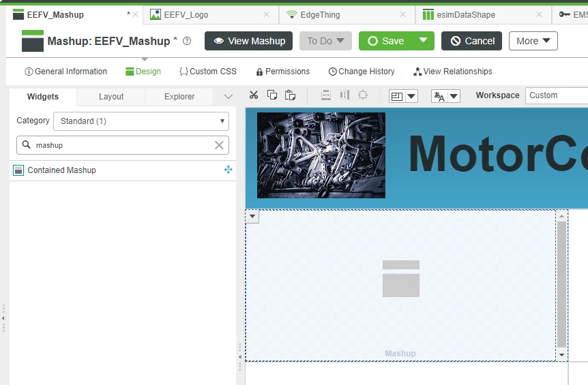
Task: Open the localization dropdown arrow
Action: (454, 96)
